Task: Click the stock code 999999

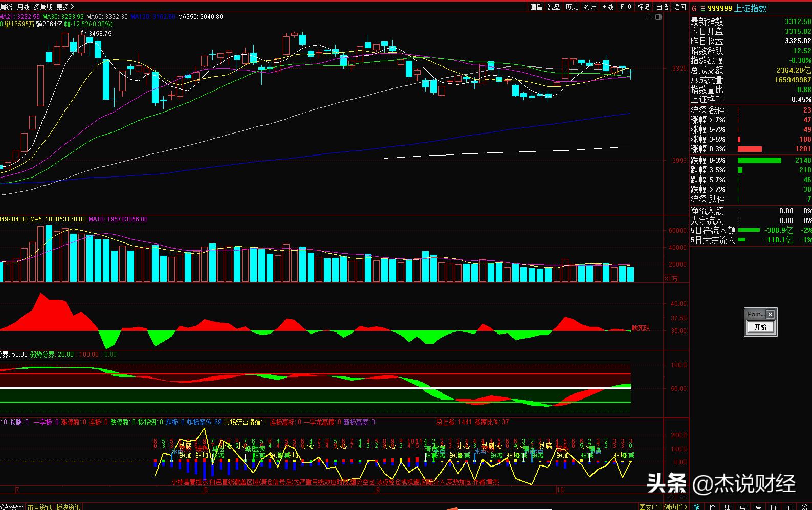Action: tap(719, 8)
